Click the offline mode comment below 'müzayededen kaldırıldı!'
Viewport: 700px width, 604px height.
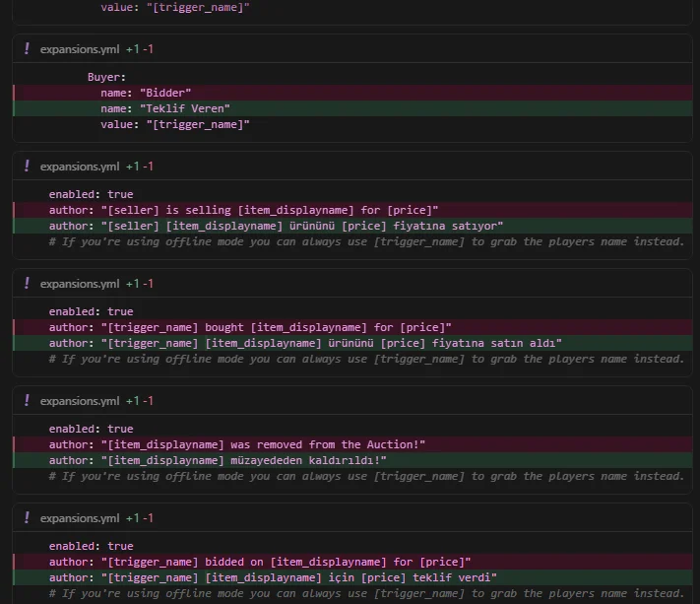point(366,476)
